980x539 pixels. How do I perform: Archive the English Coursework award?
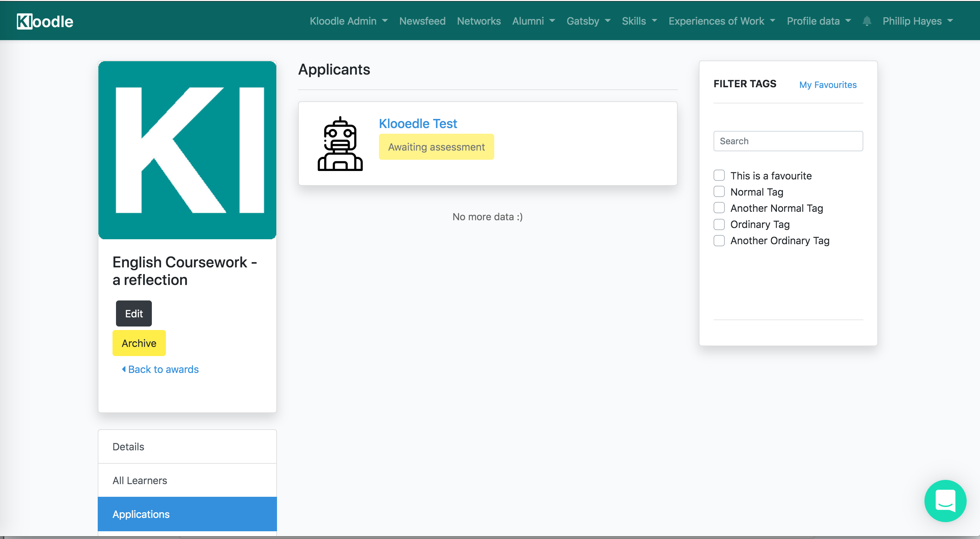click(139, 343)
